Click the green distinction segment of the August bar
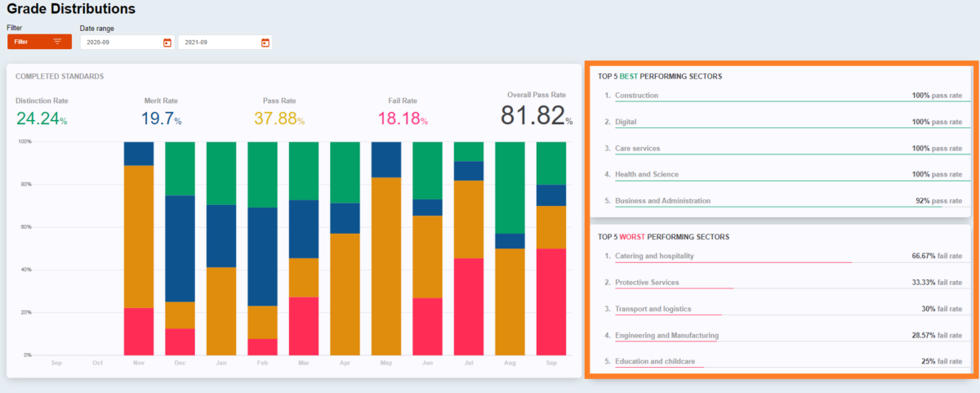The image size is (980, 393). click(x=510, y=187)
